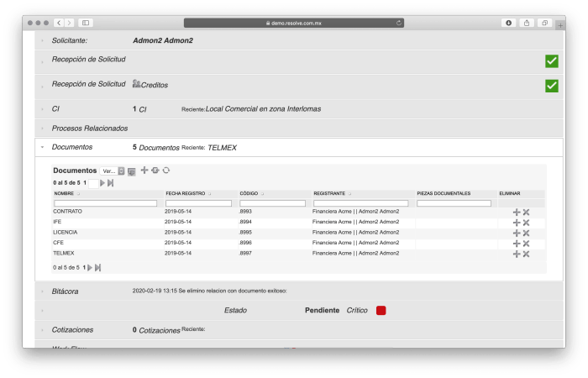
Task: Expand the Procesos Relacionados section
Action: click(x=42, y=129)
